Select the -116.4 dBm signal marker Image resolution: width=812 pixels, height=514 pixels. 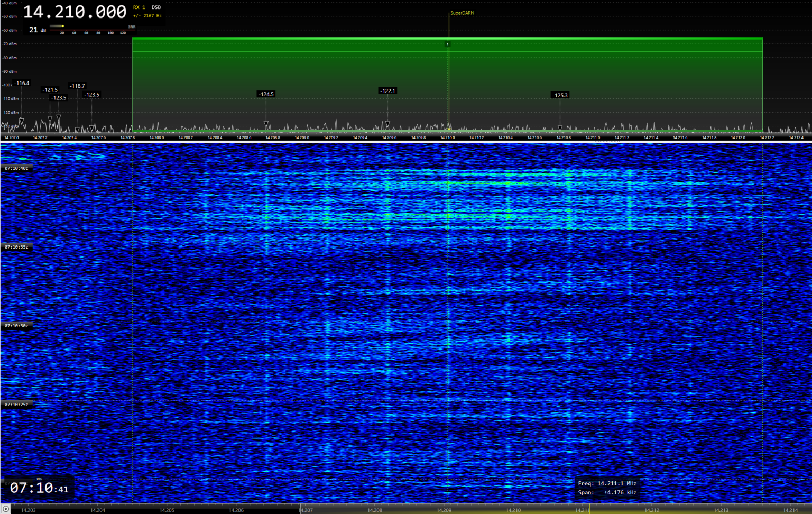click(21, 83)
